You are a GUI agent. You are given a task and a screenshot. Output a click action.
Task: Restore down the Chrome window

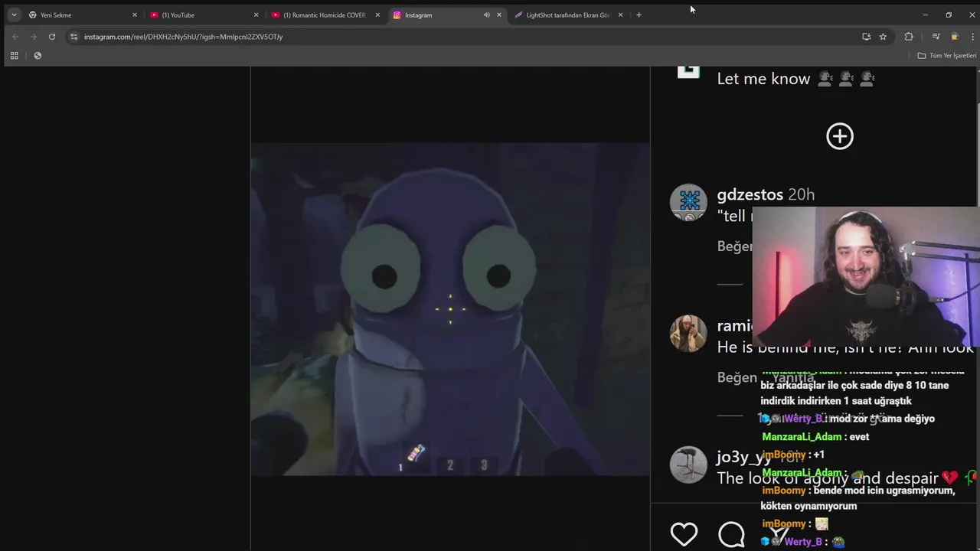point(949,15)
